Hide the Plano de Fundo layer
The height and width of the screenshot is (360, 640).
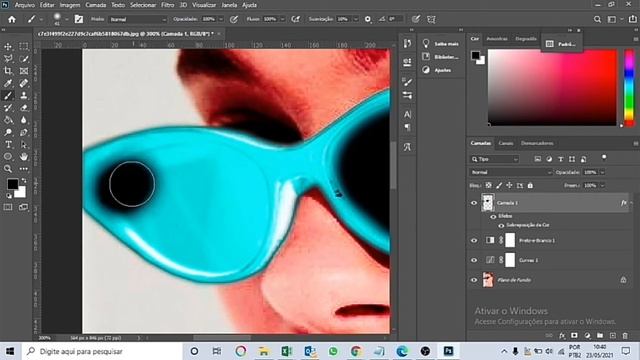[474, 280]
